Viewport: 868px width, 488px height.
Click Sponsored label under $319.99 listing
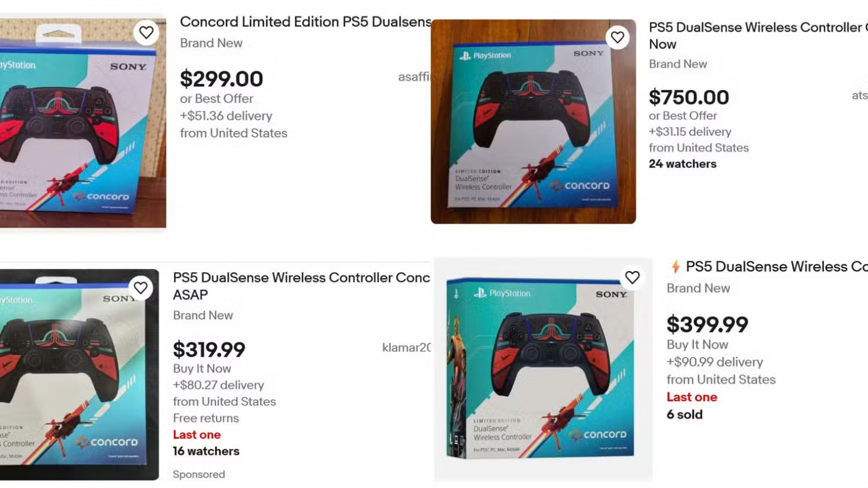(x=199, y=474)
